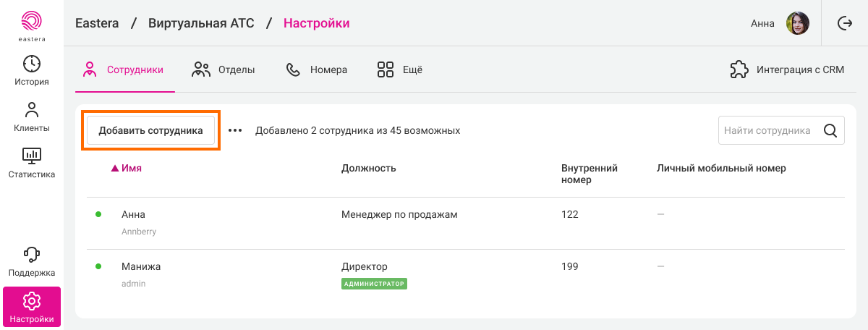
Task: Click Anna's profile avatar
Action: (797, 23)
